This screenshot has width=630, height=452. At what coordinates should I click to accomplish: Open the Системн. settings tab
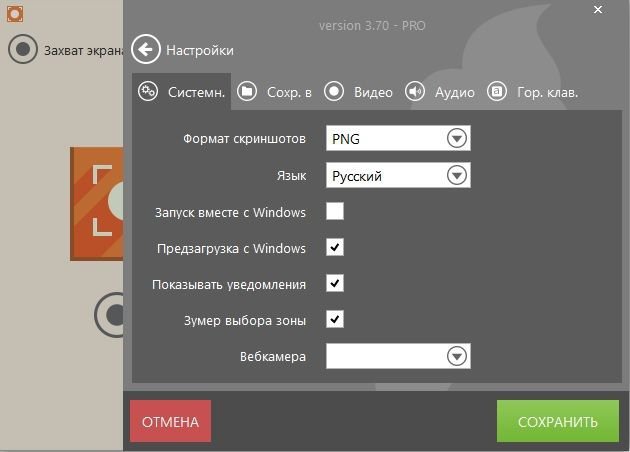(x=182, y=92)
